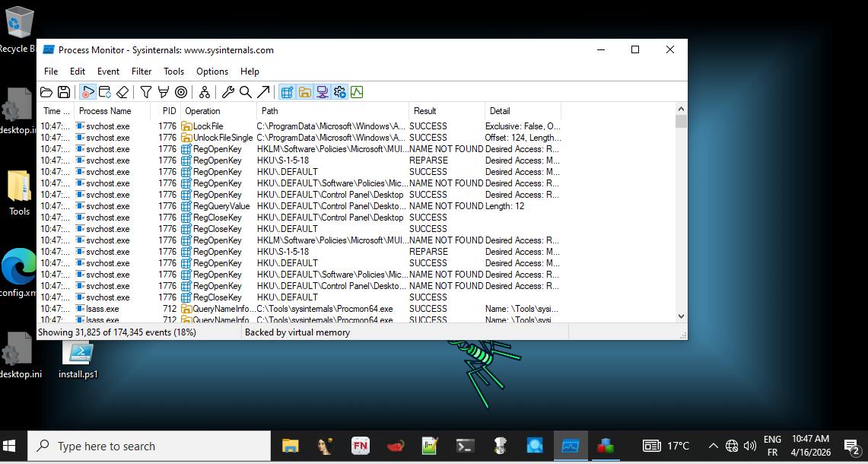This screenshot has width=868, height=464.
Task: Click the Result column header
Action: (x=447, y=111)
